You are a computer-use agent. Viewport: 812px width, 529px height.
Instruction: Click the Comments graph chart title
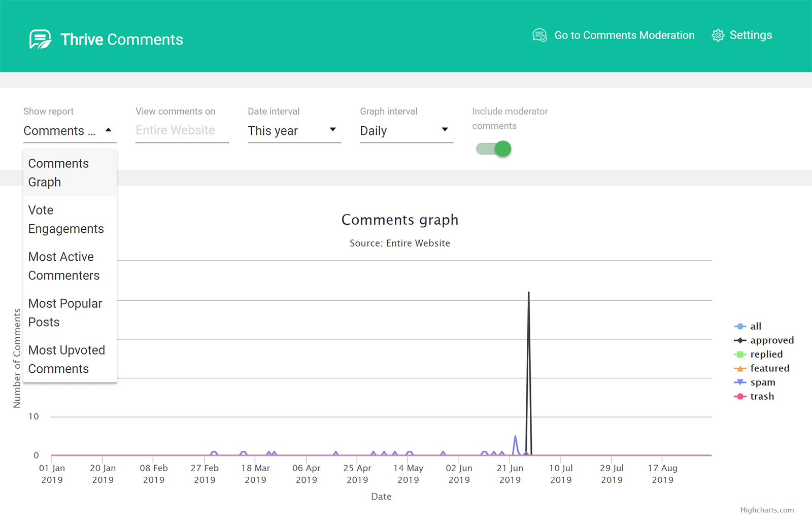coord(400,220)
